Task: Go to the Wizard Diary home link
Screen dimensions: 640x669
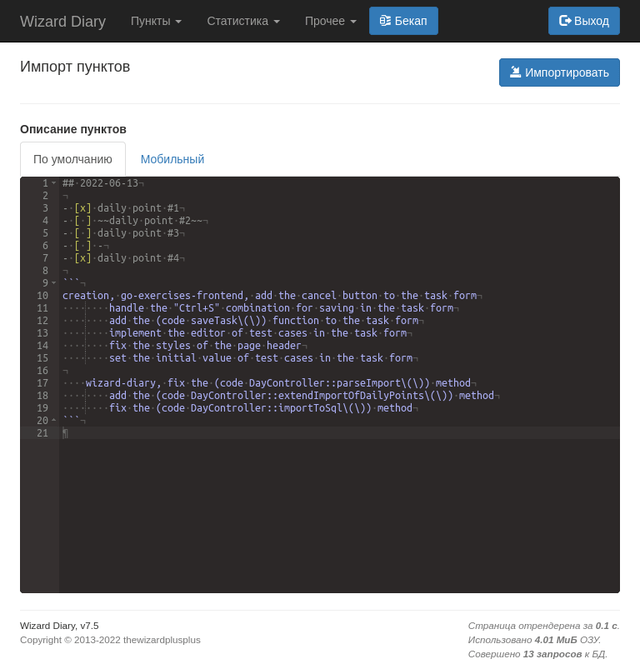Action: pyautogui.click(x=63, y=21)
